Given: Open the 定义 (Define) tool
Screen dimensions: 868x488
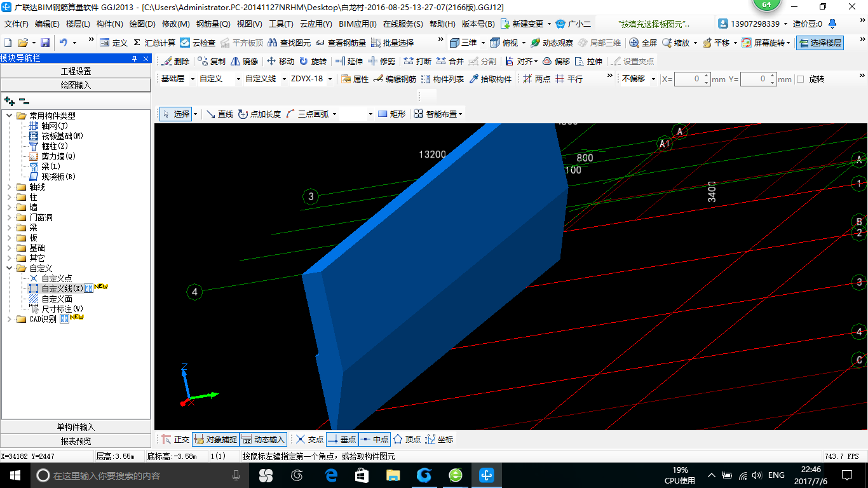Looking at the screenshot, I should (x=114, y=43).
